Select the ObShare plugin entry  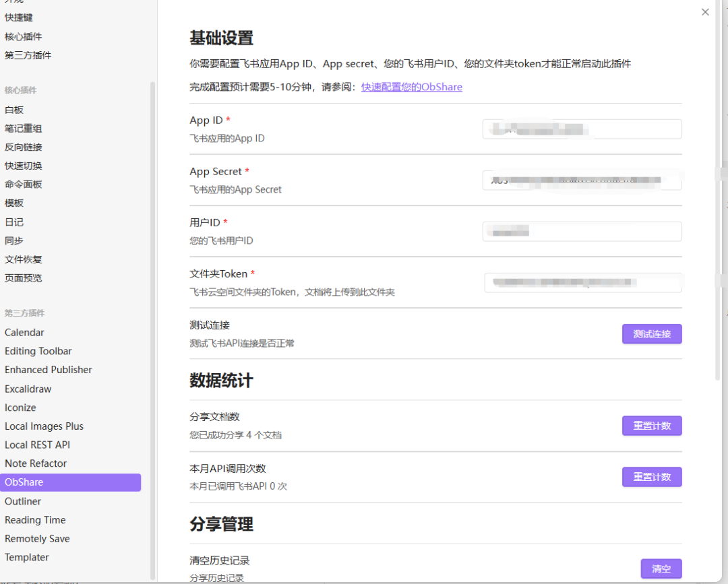click(71, 482)
